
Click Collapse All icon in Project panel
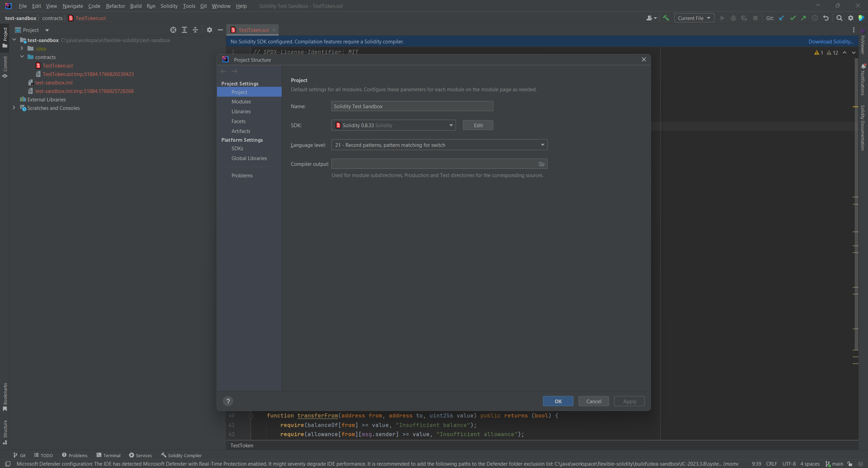[195, 30]
